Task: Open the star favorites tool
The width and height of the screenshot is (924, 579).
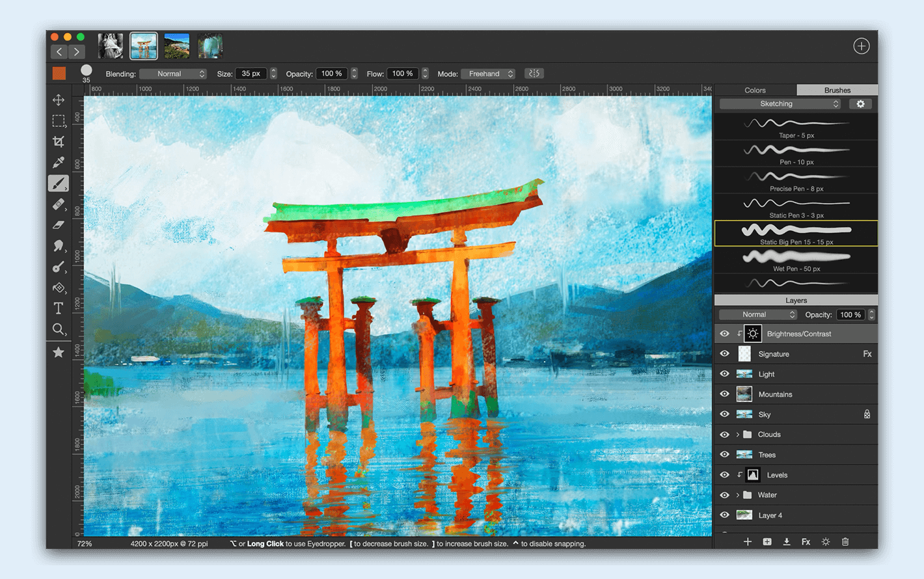Action: tap(59, 352)
